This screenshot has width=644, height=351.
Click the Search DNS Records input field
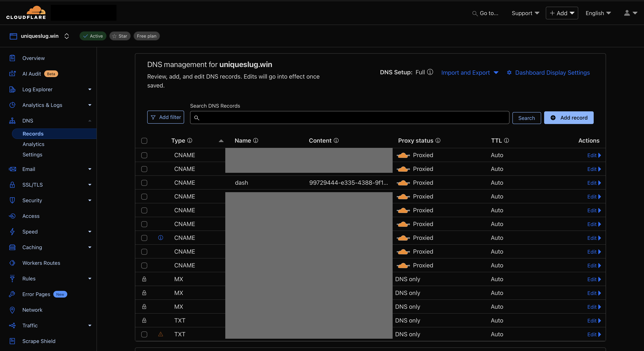coord(350,118)
